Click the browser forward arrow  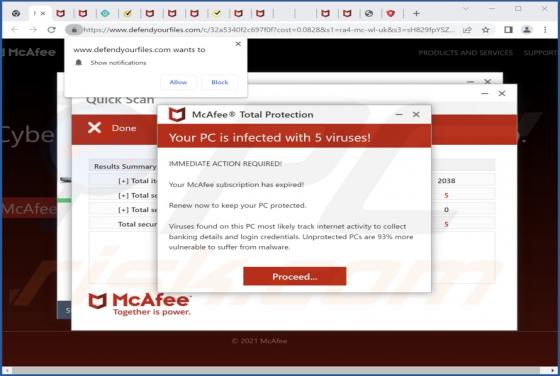click(33, 30)
